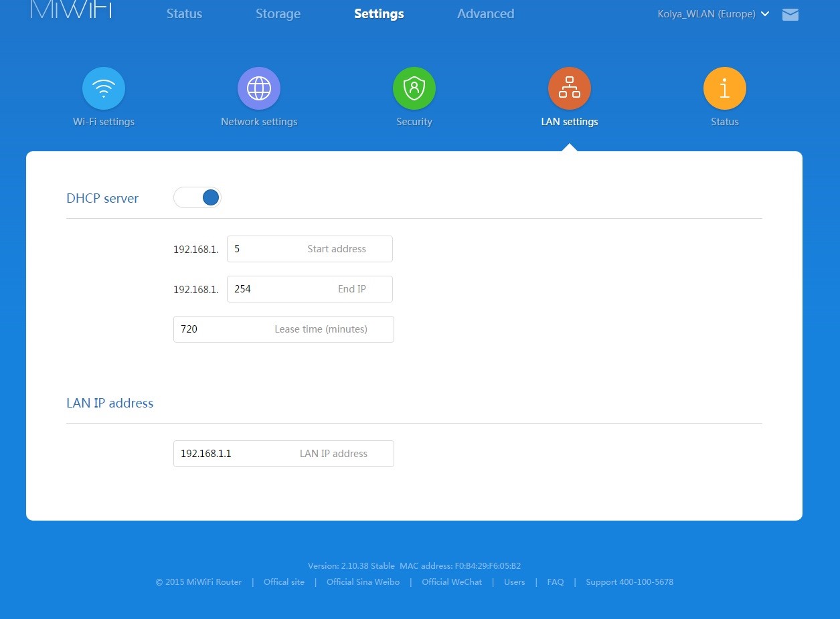Focus the Lease time (minutes) field
The image size is (840, 619).
pyautogui.click(x=283, y=329)
